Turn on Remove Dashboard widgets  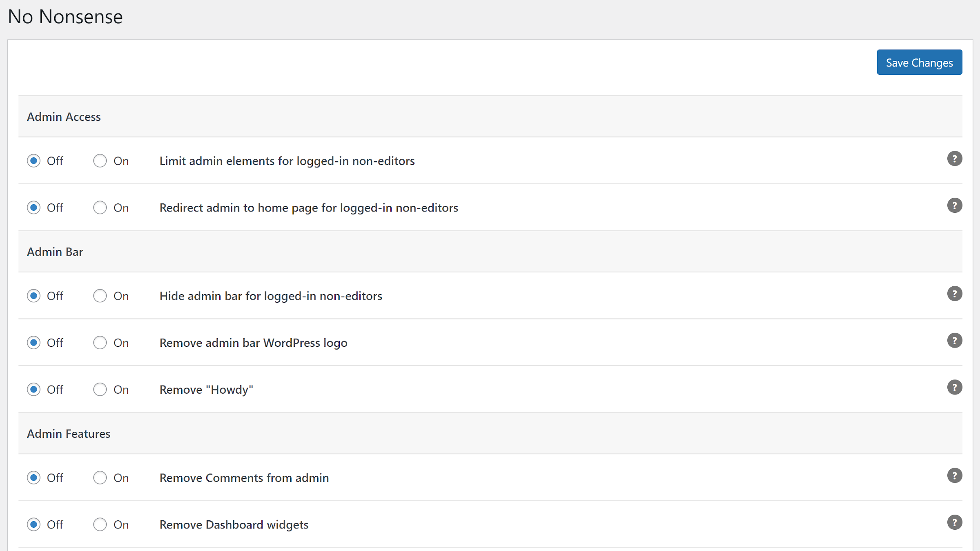[x=100, y=524]
